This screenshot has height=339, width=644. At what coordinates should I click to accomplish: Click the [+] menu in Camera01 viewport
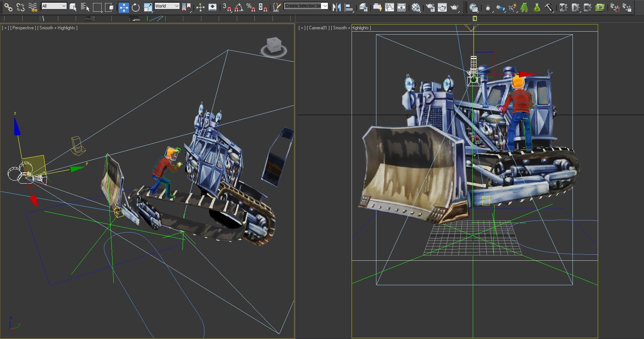point(301,28)
